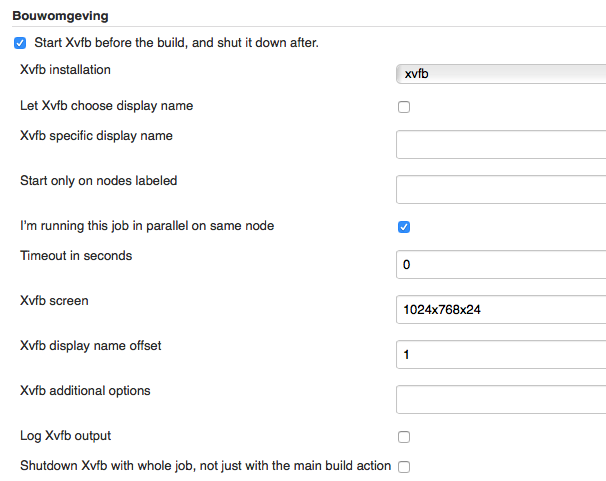Screen dimensions: 606x481
Task: Enable the Let Xvfb choose display name checkbox
Action: [x=404, y=107]
